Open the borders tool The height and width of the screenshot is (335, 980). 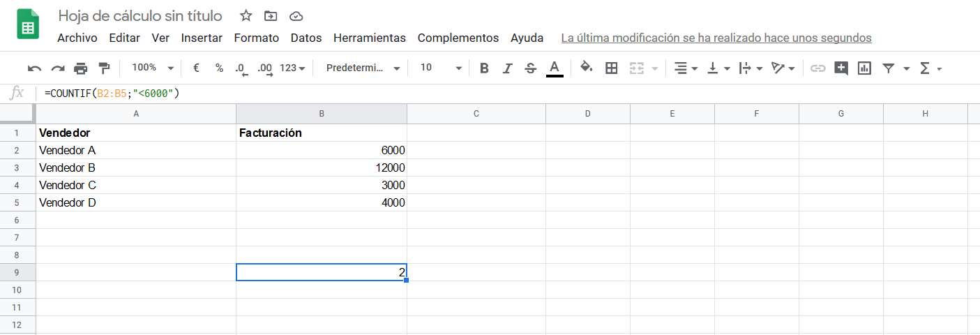(x=612, y=68)
